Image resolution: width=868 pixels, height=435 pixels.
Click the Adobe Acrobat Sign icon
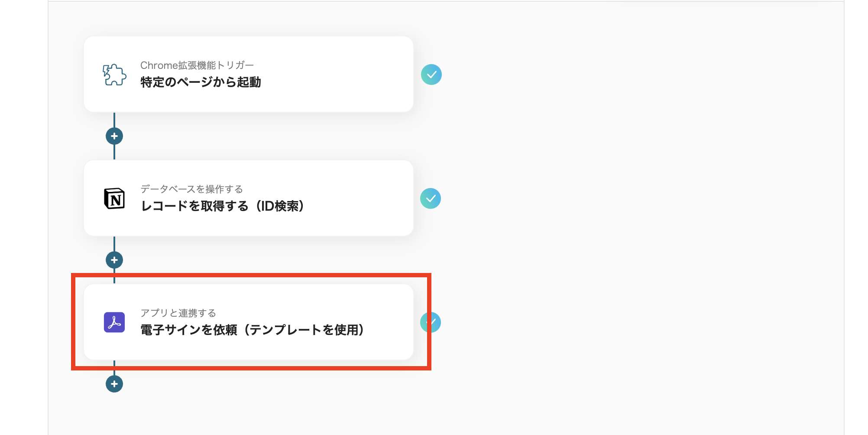click(x=114, y=322)
